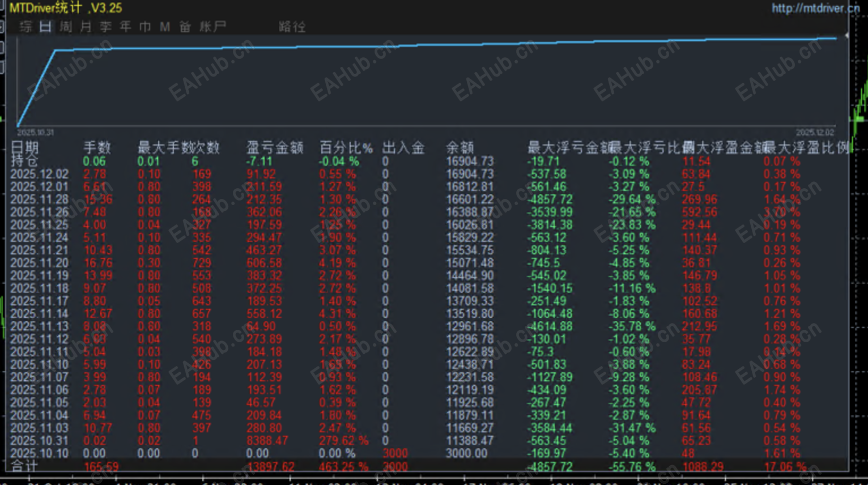The image size is (868, 485).
Task: Click the 最大手数 column header
Action: (x=165, y=148)
